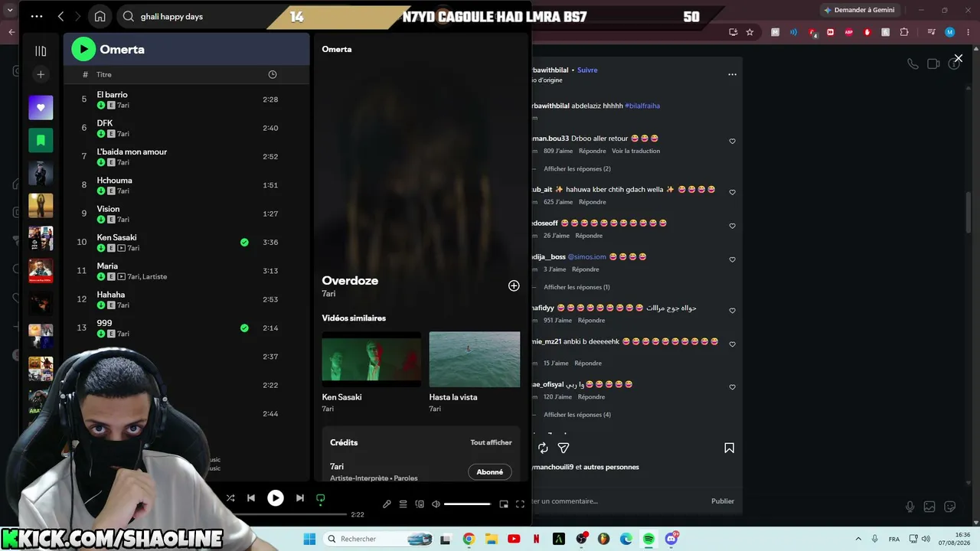The image size is (980, 551).
Task: Create a new playlist with plus button
Action: pos(41,74)
